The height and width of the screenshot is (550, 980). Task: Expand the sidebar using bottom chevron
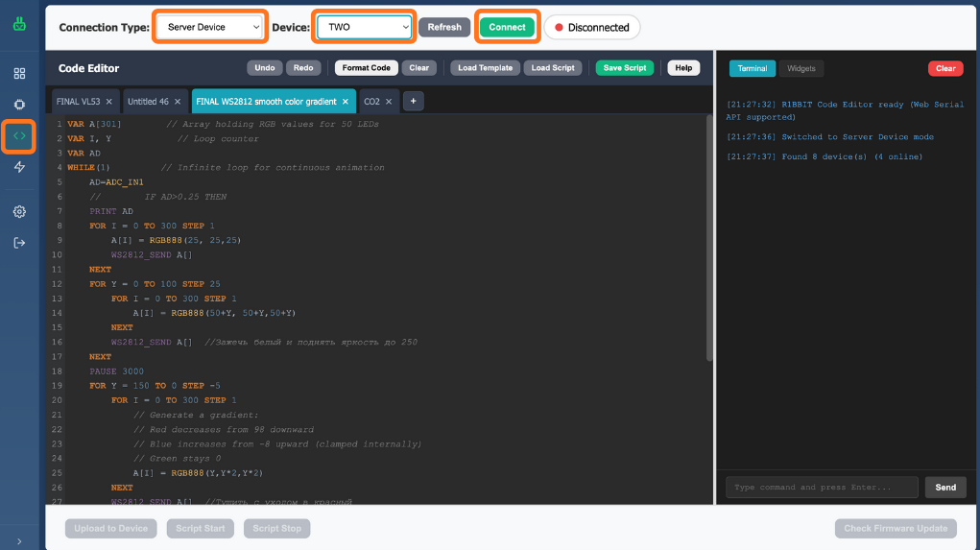point(19,541)
